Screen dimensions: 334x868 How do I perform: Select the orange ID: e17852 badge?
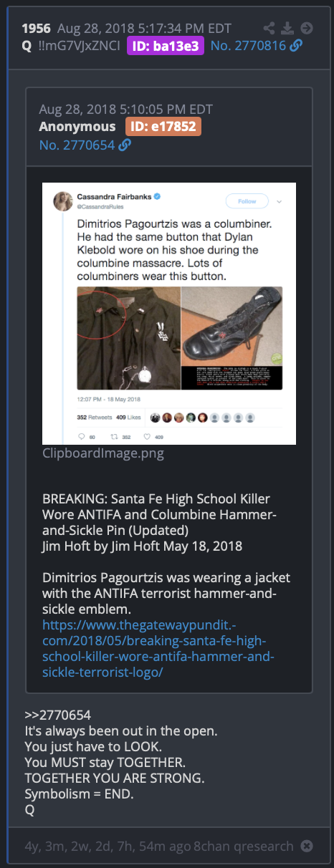163,127
